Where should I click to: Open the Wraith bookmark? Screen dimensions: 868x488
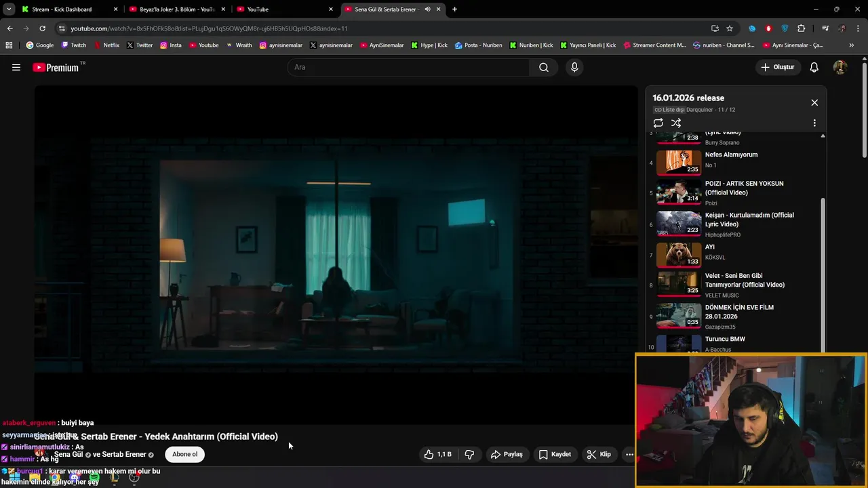(x=239, y=45)
